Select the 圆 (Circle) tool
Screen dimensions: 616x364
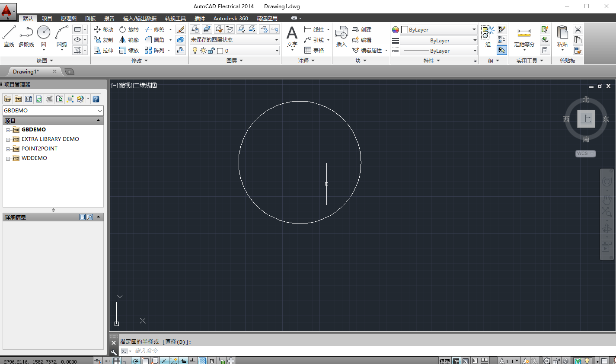(44, 35)
